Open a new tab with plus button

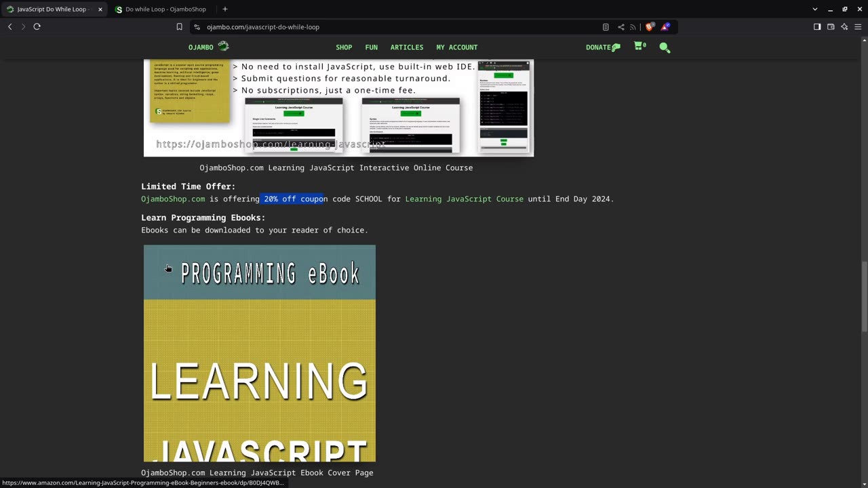pyautogui.click(x=225, y=9)
